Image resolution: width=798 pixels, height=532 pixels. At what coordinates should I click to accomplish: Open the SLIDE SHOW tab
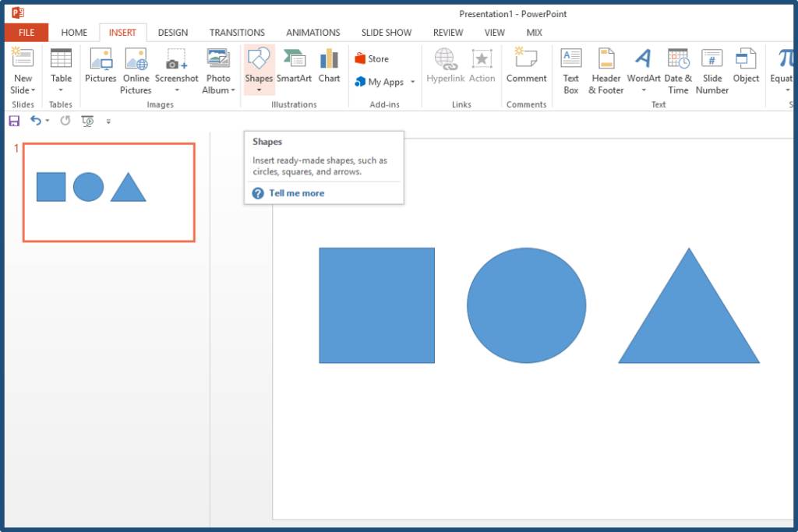click(386, 32)
